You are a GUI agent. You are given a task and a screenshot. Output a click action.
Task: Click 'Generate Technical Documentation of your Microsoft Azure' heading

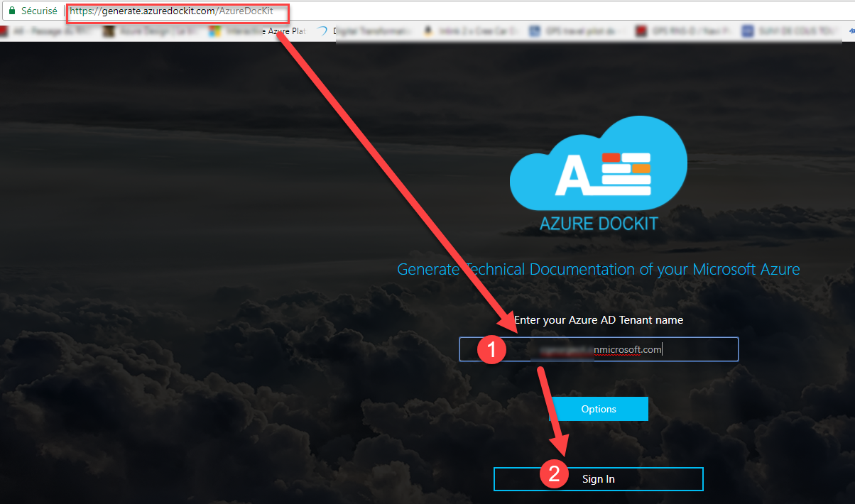point(599,270)
